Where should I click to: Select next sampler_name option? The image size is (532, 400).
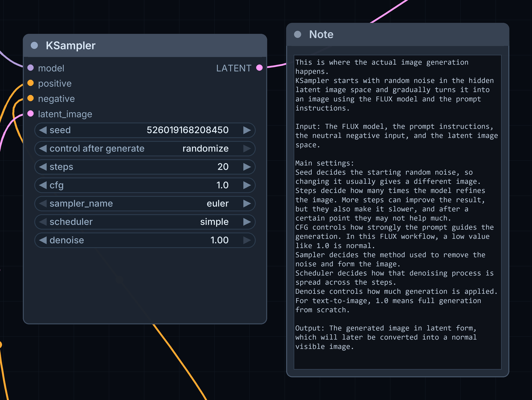[x=247, y=203]
